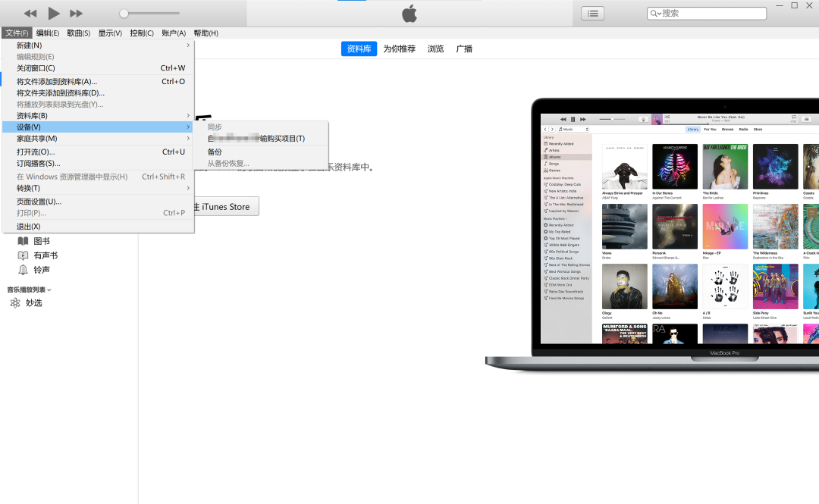
Task: Open 有声书 in the sidebar
Action: (x=46, y=255)
